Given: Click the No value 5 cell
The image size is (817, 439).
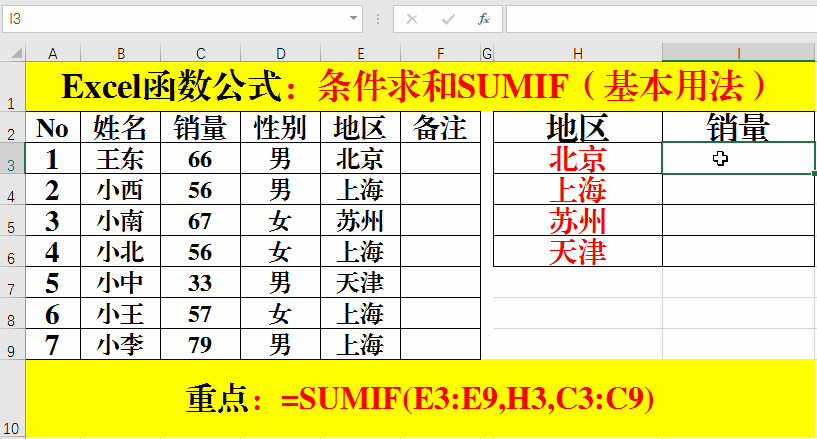Looking at the screenshot, I should point(53,282).
